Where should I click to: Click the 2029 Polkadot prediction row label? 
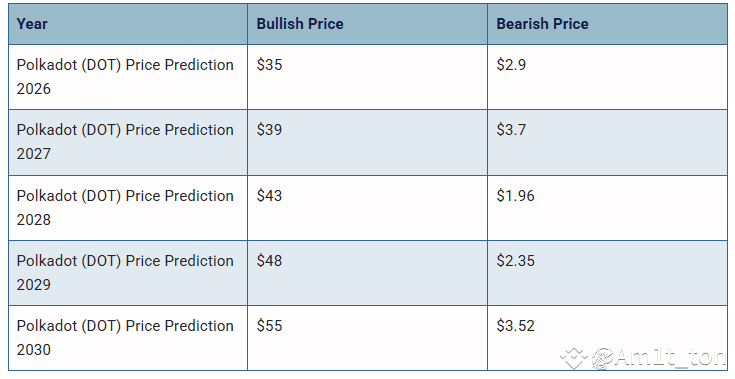coord(125,273)
